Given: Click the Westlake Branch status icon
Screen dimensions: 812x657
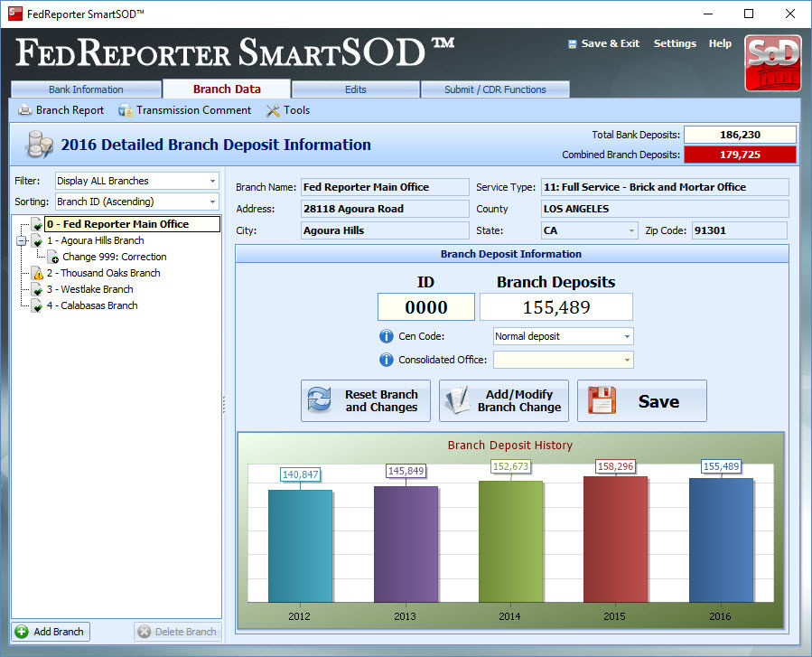Looking at the screenshot, I should click(37, 289).
